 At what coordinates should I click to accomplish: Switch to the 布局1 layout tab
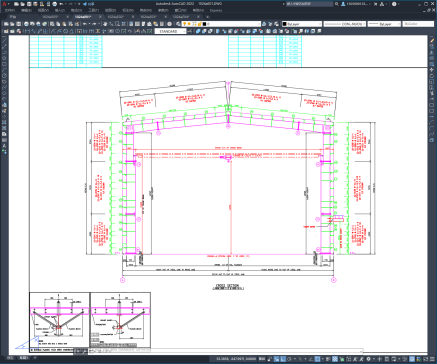23,358
